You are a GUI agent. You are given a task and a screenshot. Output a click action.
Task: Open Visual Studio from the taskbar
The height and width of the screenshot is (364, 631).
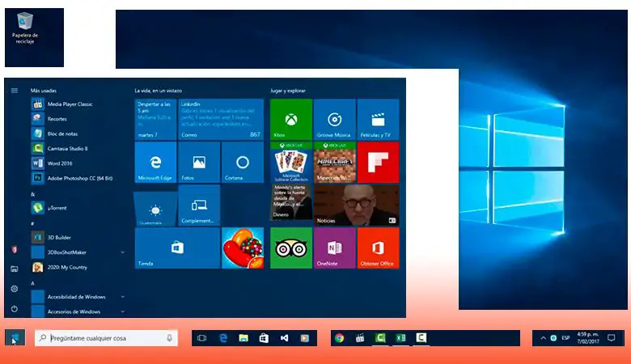(284, 338)
